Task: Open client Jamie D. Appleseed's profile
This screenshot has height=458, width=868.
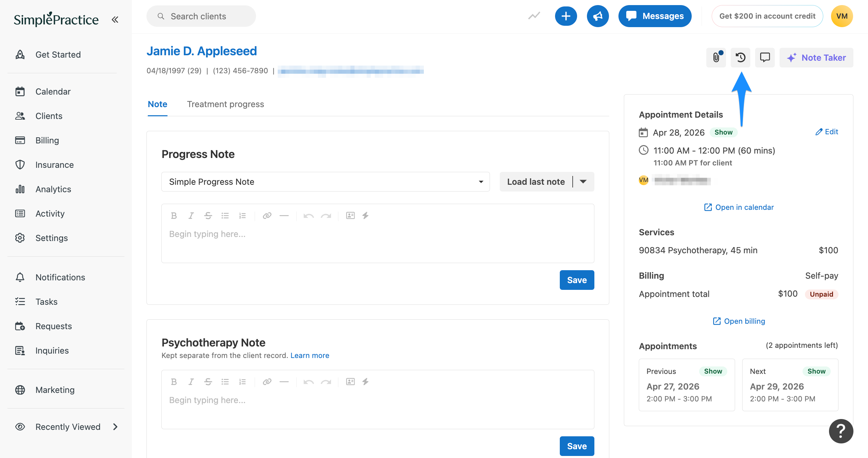Action: click(x=202, y=51)
